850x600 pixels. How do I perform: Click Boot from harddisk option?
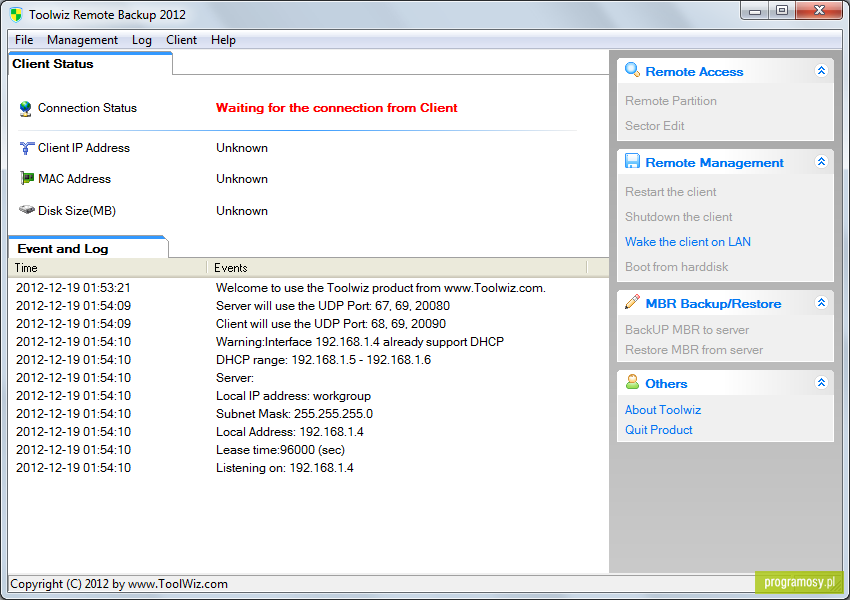pos(677,267)
